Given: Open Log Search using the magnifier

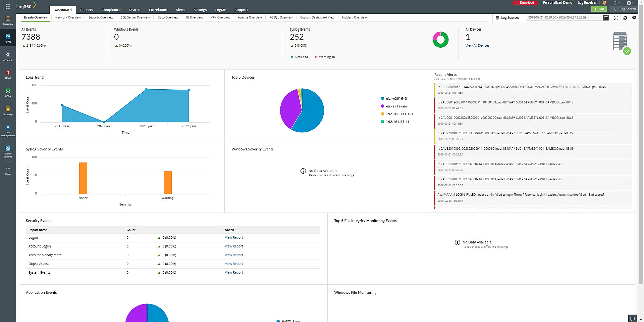Looking at the screenshot, I should click(x=614, y=9).
